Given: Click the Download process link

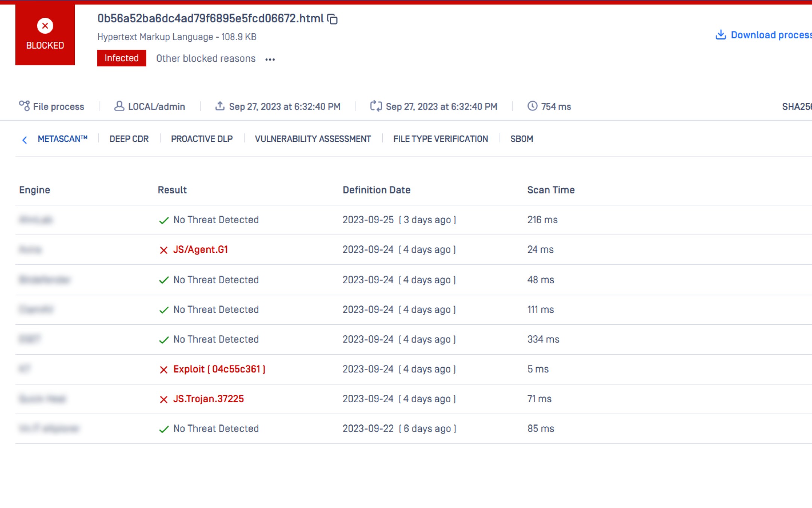Looking at the screenshot, I should point(771,35).
